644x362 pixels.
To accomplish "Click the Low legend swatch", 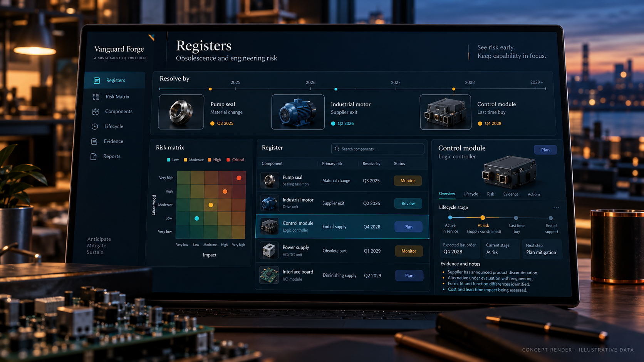I will pos(169,160).
